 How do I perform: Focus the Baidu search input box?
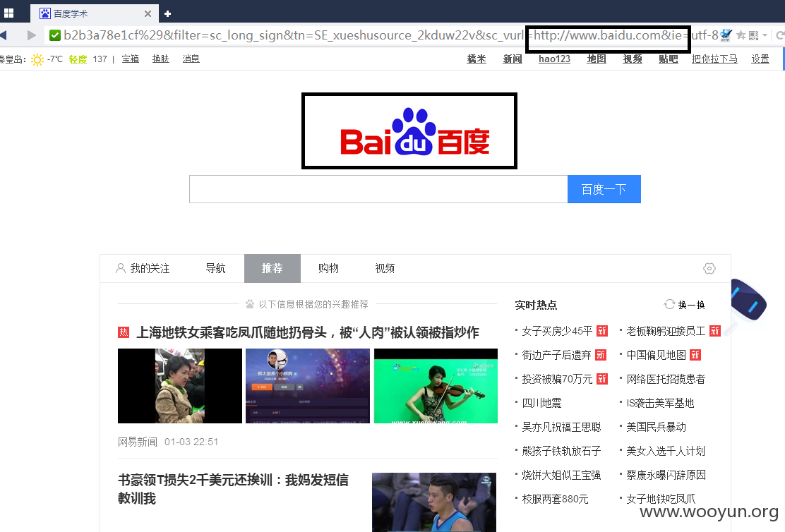pos(378,189)
